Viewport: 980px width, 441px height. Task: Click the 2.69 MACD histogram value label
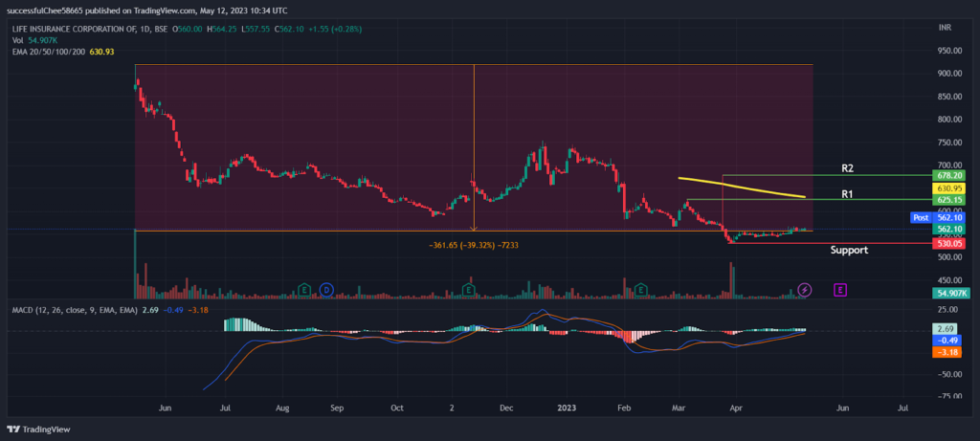pyautogui.click(x=944, y=328)
